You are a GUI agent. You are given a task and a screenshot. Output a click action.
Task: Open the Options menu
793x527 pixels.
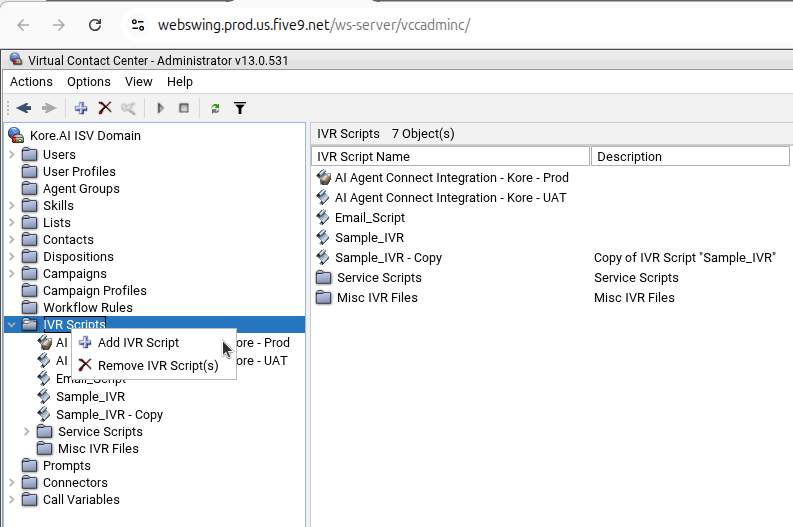pyautogui.click(x=89, y=81)
